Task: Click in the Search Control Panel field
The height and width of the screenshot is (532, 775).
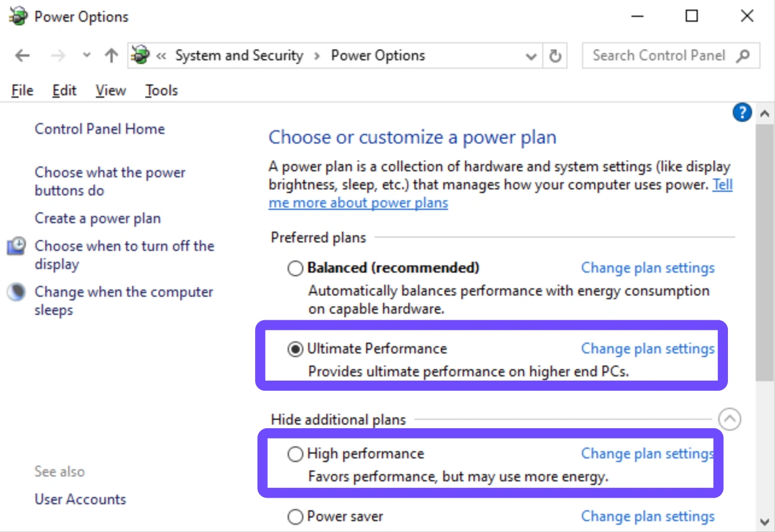Action: [657, 56]
